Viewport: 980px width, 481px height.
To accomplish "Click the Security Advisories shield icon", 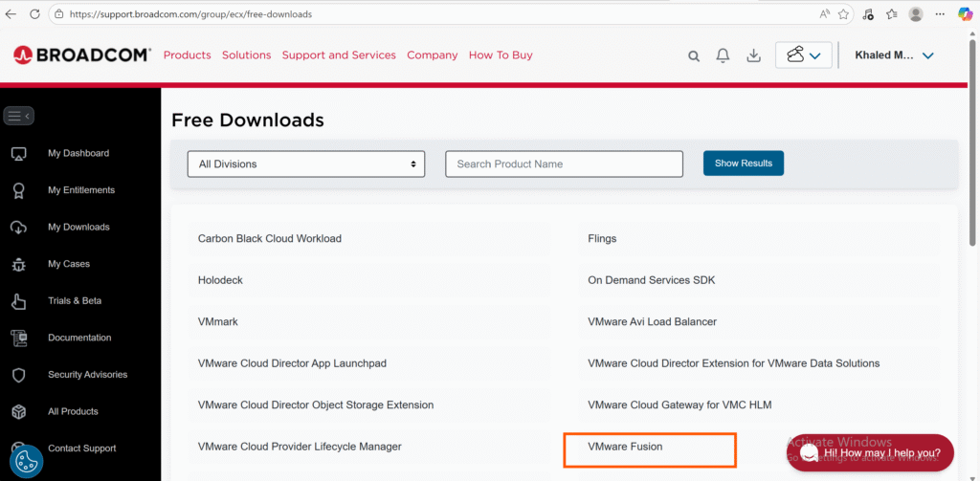I will click(18, 376).
